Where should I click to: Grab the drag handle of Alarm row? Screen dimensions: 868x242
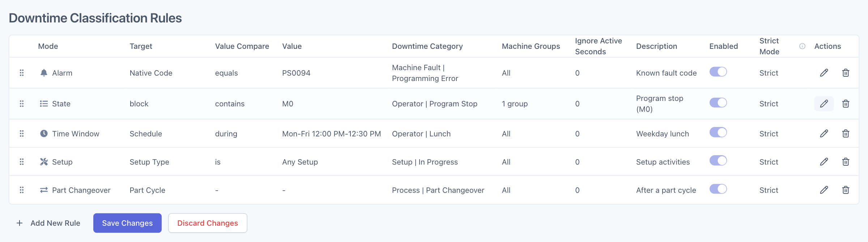click(22, 73)
